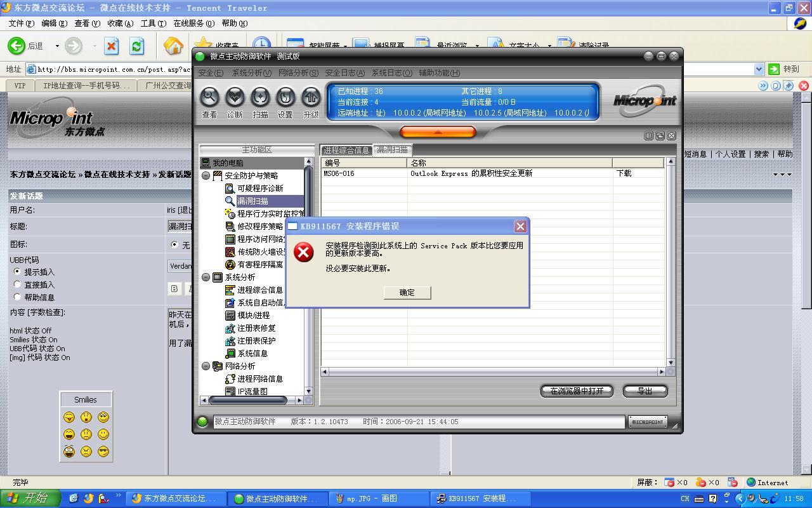Open the Verdana font dropdown in post form
The height and width of the screenshot is (508, 812).
pos(181,266)
